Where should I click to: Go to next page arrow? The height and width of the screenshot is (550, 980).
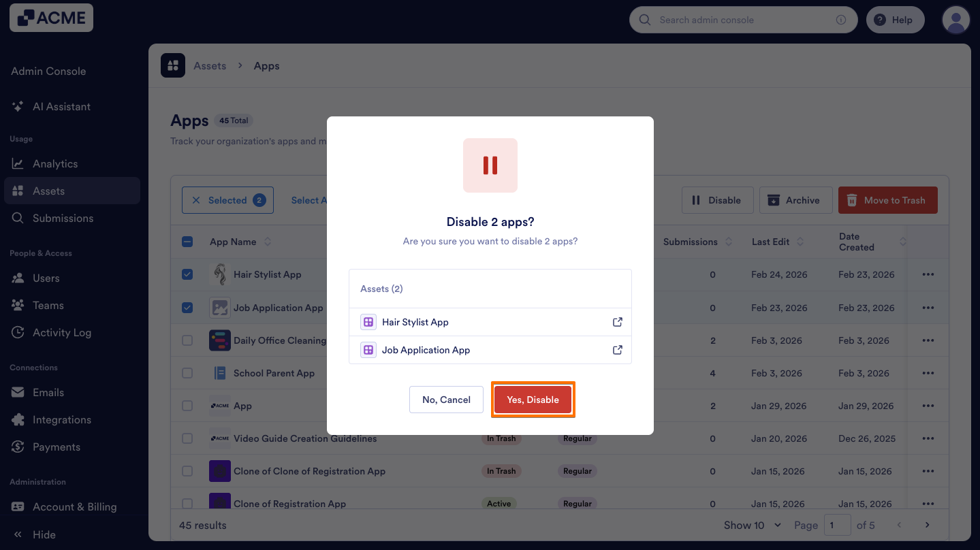[927, 525]
